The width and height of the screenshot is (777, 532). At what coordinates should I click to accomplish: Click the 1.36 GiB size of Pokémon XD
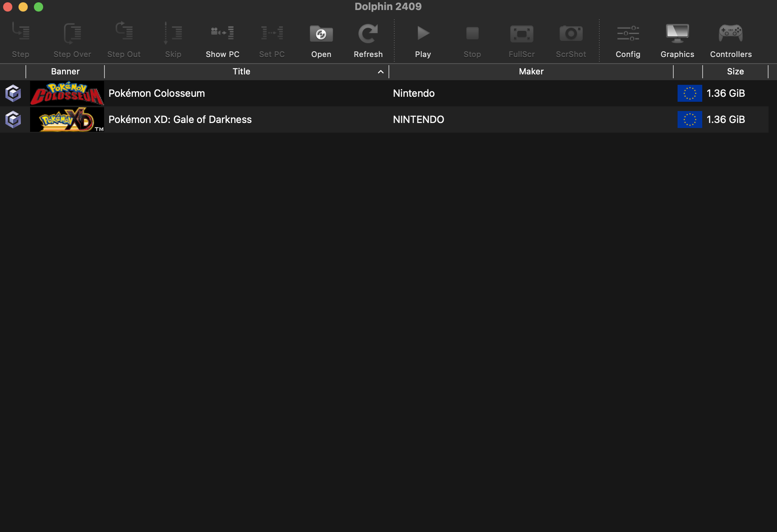click(x=726, y=120)
